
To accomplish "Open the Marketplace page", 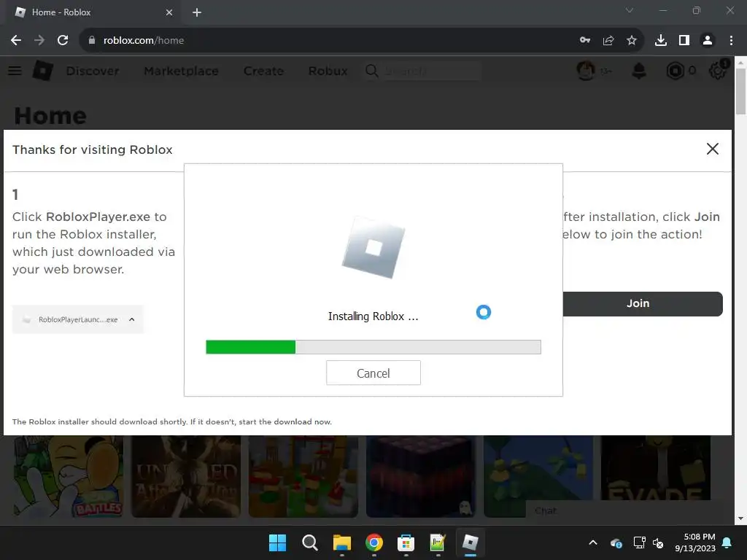I will point(181,71).
